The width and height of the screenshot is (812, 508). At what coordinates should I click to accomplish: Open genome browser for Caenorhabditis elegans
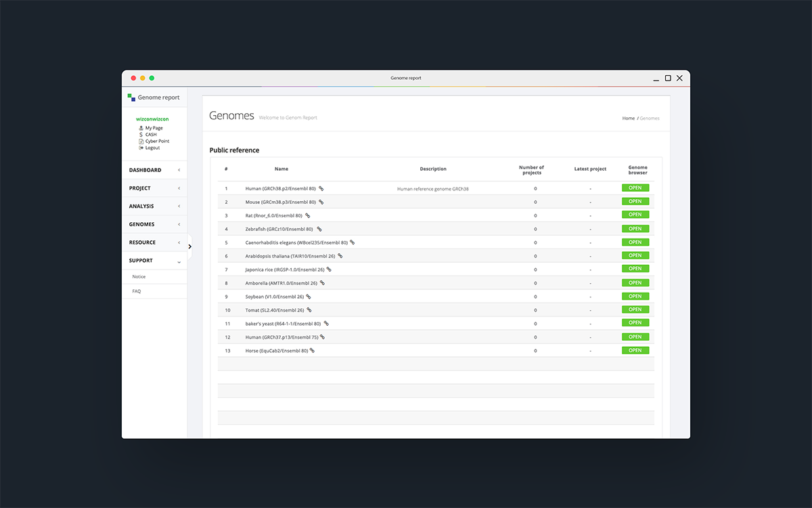pos(635,242)
